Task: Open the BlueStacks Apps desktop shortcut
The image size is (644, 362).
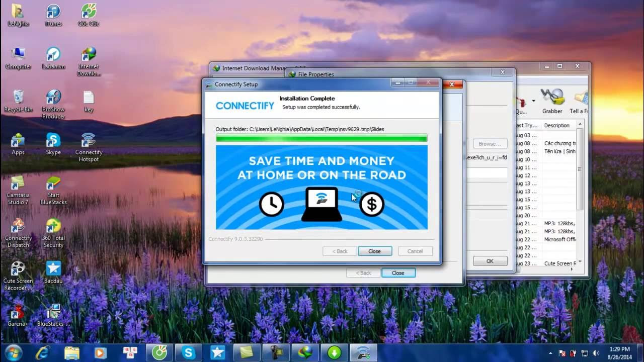Action: click(18, 144)
